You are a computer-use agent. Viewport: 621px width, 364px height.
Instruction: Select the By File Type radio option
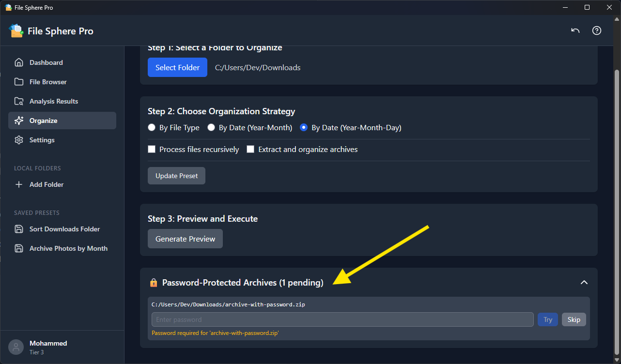(x=152, y=128)
